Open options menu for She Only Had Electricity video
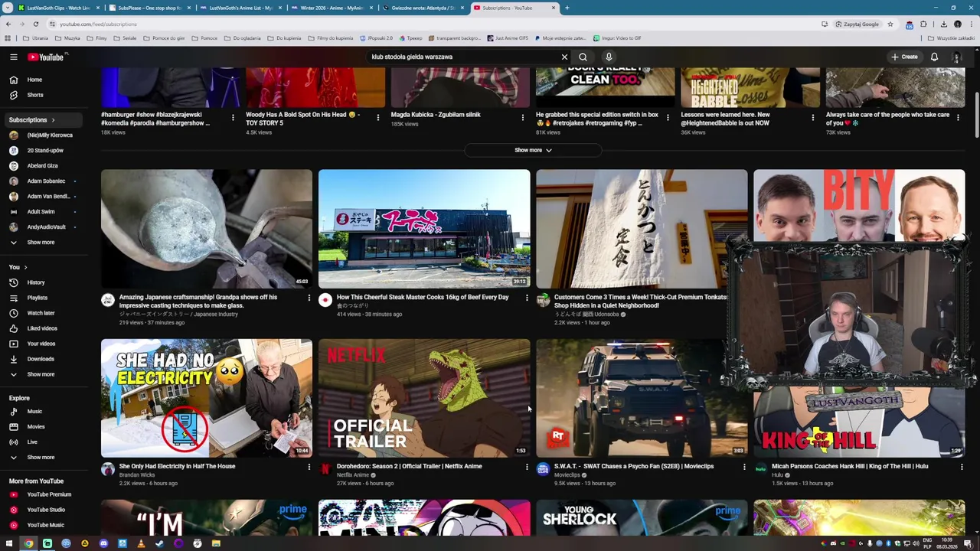 (x=309, y=467)
